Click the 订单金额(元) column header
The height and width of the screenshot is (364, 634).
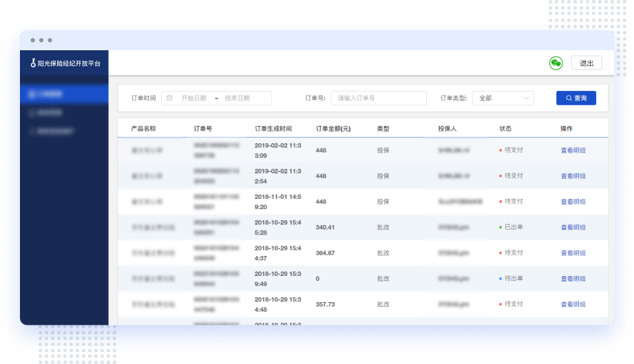pyautogui.click(x=333, y=129)
